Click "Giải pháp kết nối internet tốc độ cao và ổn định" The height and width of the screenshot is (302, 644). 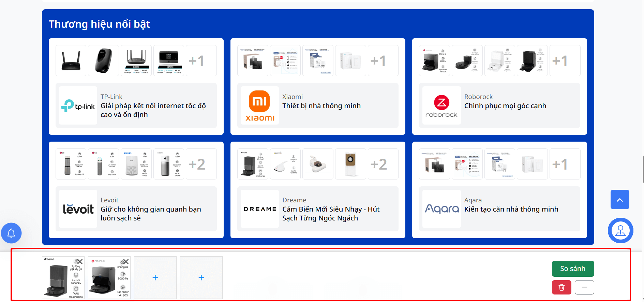pyautogui.click(x=153, y=110)
